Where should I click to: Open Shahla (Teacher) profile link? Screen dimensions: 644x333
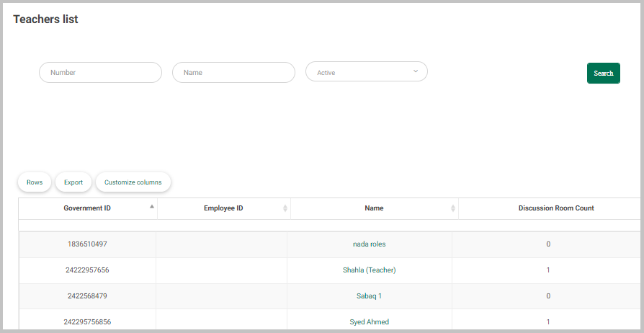370,270
